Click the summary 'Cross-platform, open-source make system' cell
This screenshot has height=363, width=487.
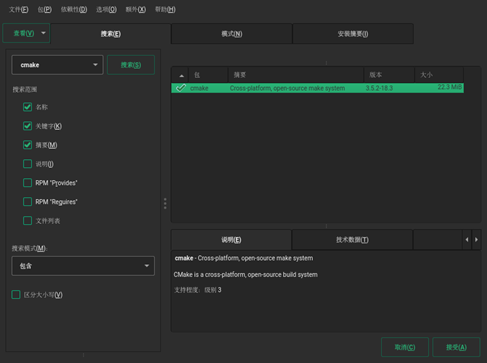point(287,88)
